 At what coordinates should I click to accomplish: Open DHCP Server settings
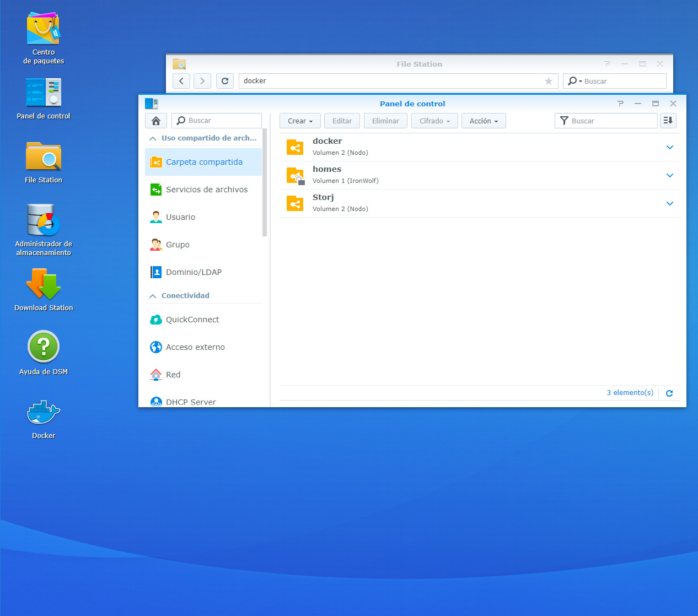pyautogui.click(x=203, y=401)
